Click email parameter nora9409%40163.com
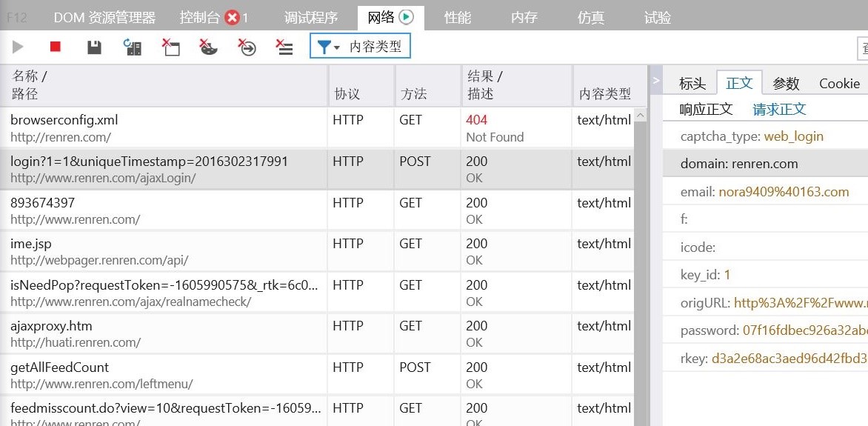 point(765,192)
